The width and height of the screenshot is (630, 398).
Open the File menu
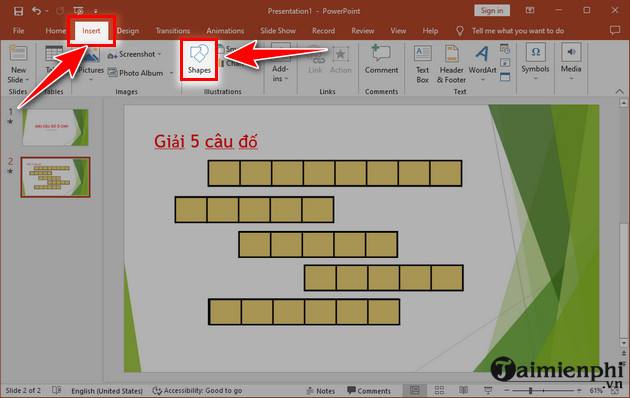click(18, 31)
